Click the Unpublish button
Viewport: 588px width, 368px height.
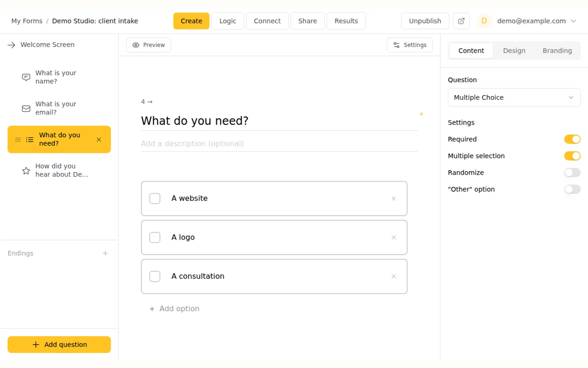(x=425, y=21)
